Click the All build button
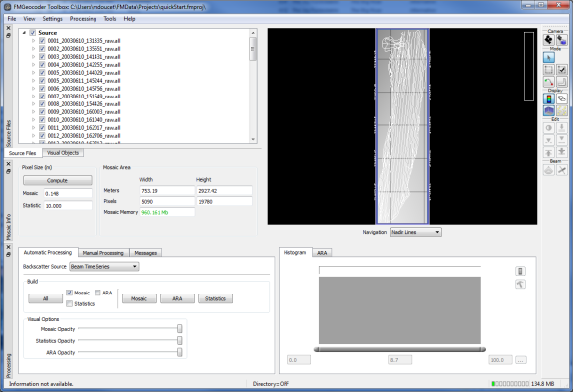 [x=46, y=298]
